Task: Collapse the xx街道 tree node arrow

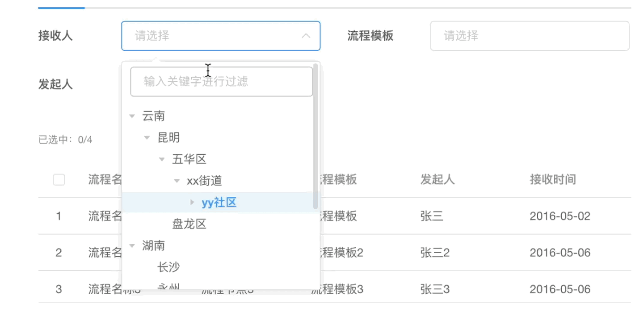Action: tap(177, 181)
